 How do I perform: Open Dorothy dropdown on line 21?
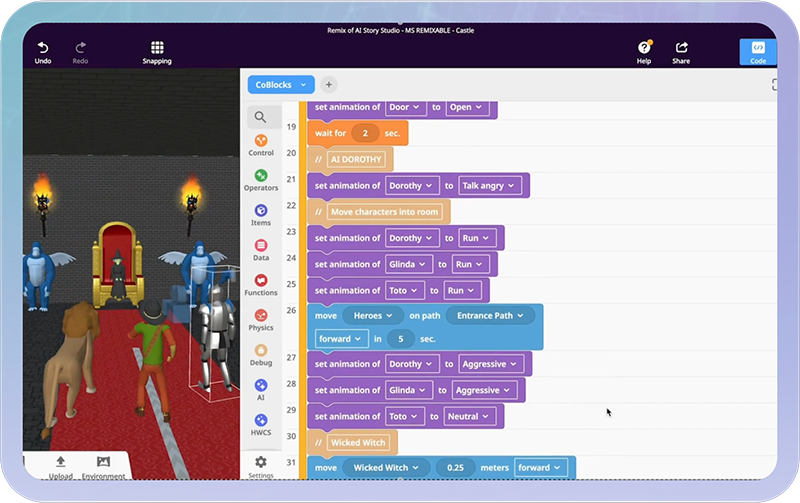411,186
